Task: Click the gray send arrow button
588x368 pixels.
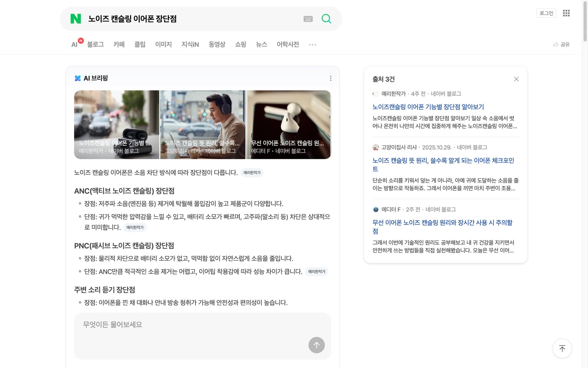Action: (x=317, y=345)
